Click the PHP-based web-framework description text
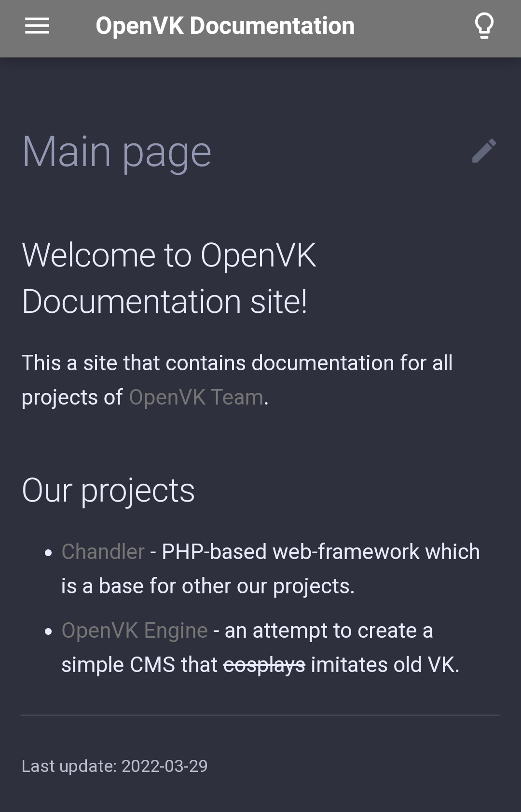 coord(320,551)
